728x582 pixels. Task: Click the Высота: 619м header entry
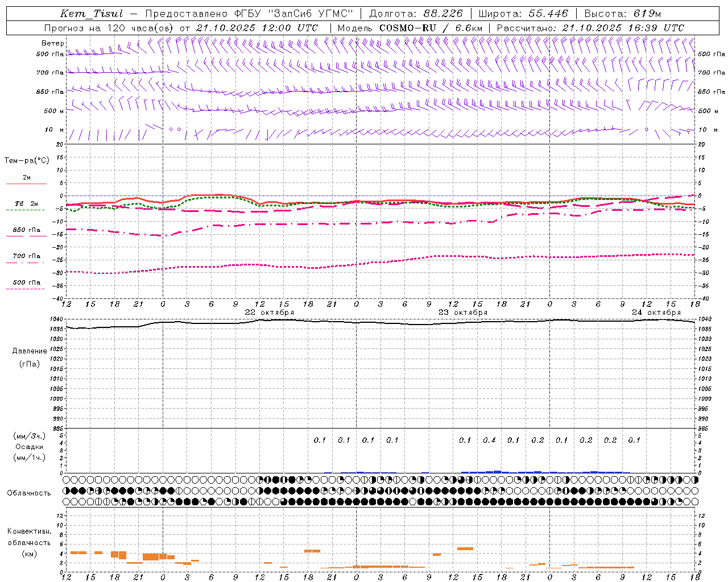(622, 14)
